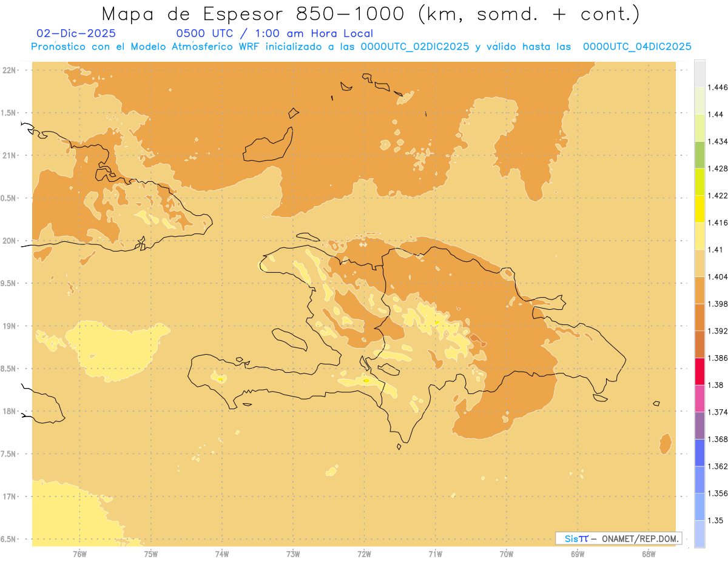This screenshot has width=728, height=562.
Task: Click the blue 1.362–1.368 colorbar segment
Action: [699, 452]
